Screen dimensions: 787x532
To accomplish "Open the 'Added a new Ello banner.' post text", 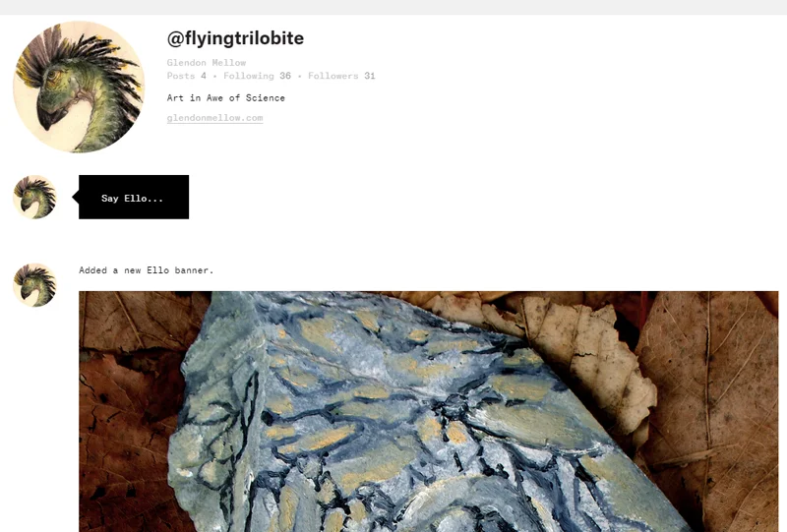I will tap(146, 270).
